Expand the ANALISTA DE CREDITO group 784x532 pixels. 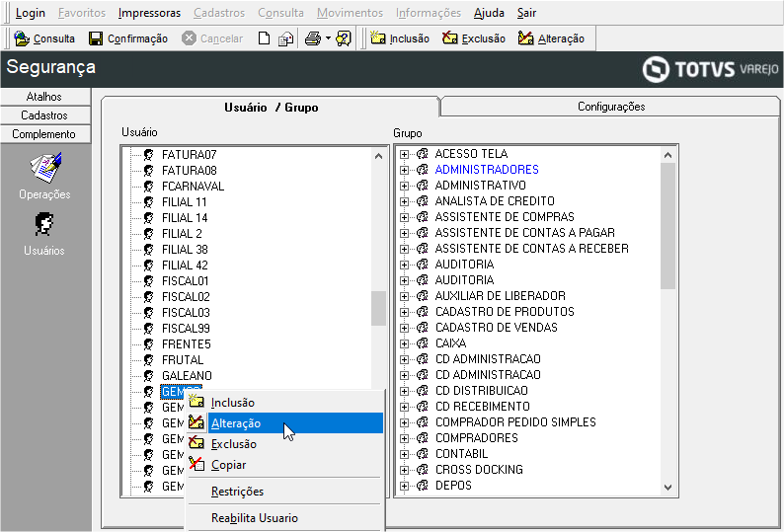coord(404,201)
